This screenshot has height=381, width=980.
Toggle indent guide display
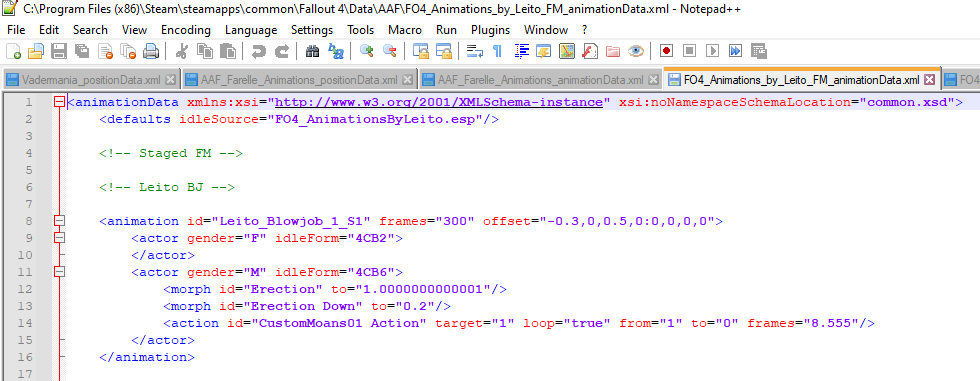521,51
